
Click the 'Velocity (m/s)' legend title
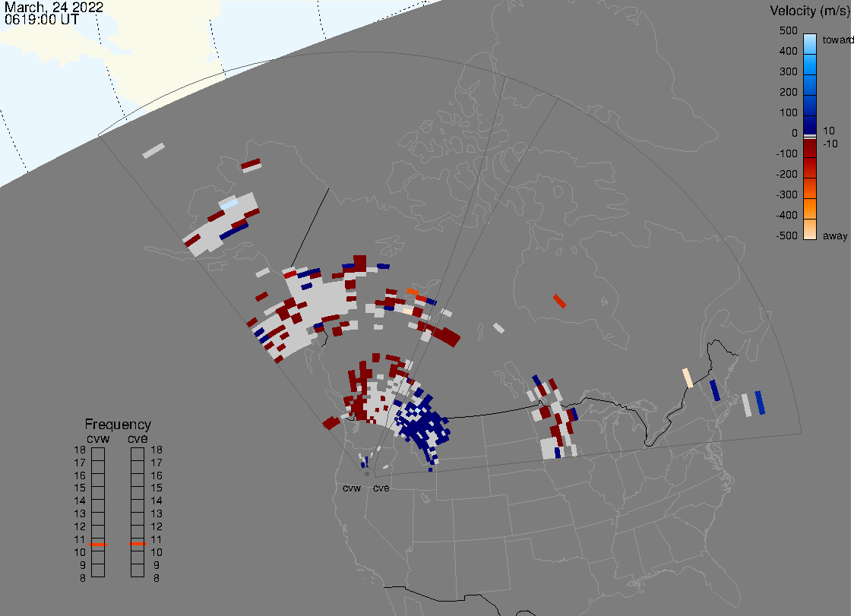[811, 11]
